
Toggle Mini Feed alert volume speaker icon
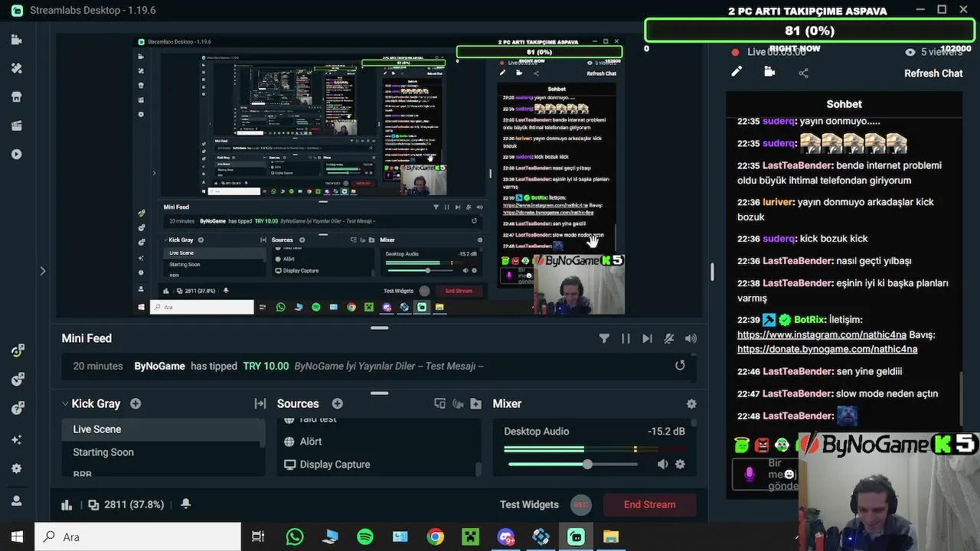coord(691,338)
